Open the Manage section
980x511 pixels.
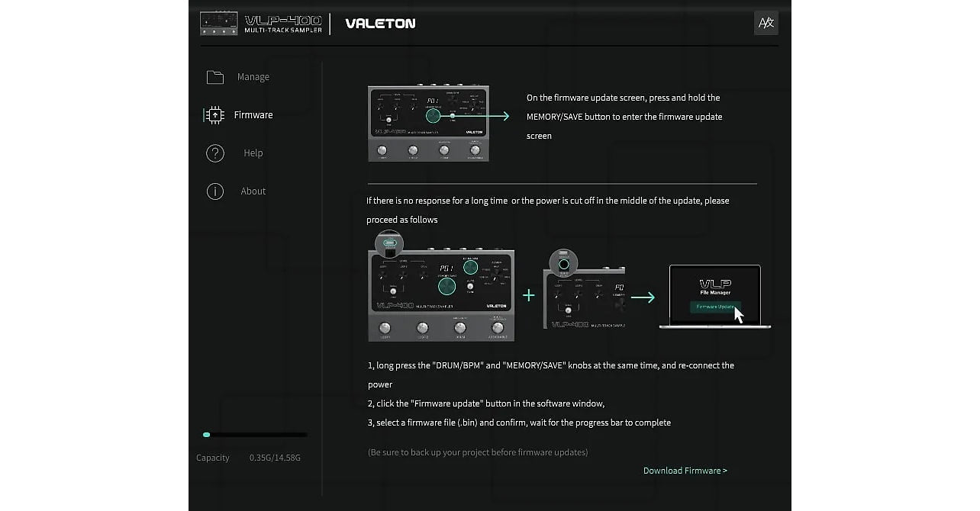253,77
